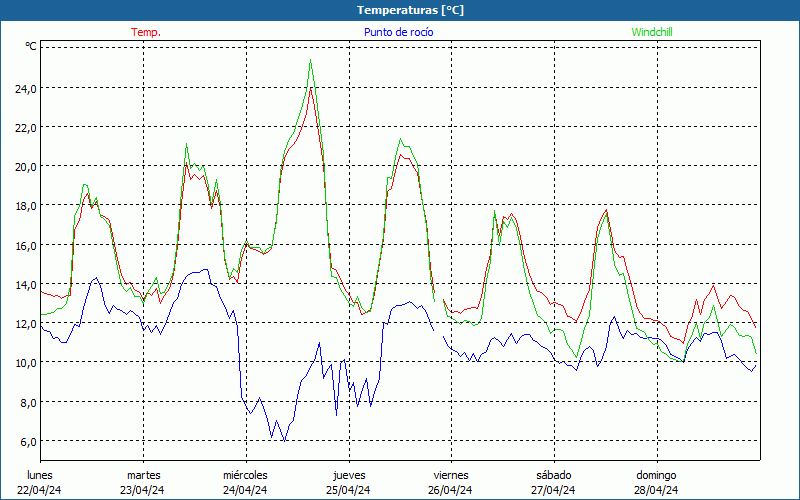Viewport: 800px width, 500px height.
Task: Select the "miércoles" day label
Action: click(245, 475)
